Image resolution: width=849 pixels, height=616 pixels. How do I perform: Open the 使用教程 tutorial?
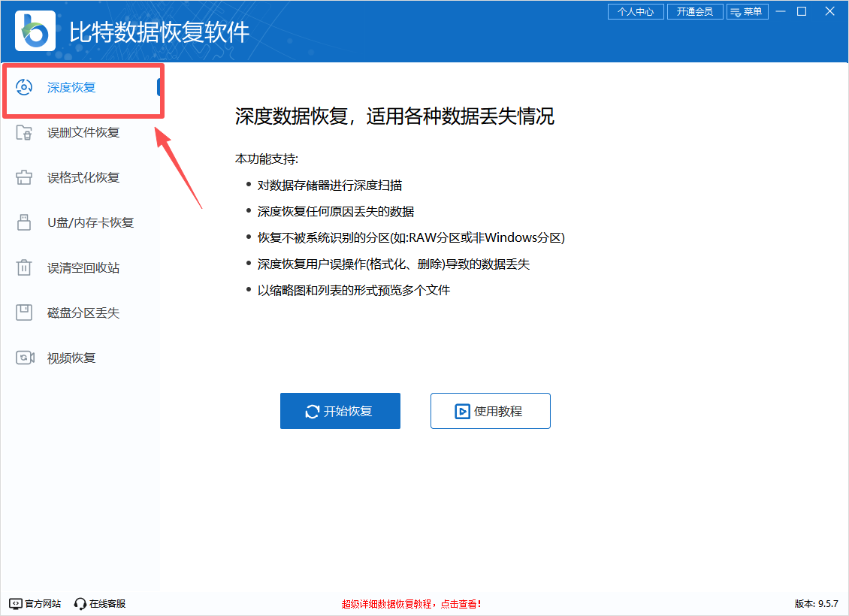tap(490, 411)
